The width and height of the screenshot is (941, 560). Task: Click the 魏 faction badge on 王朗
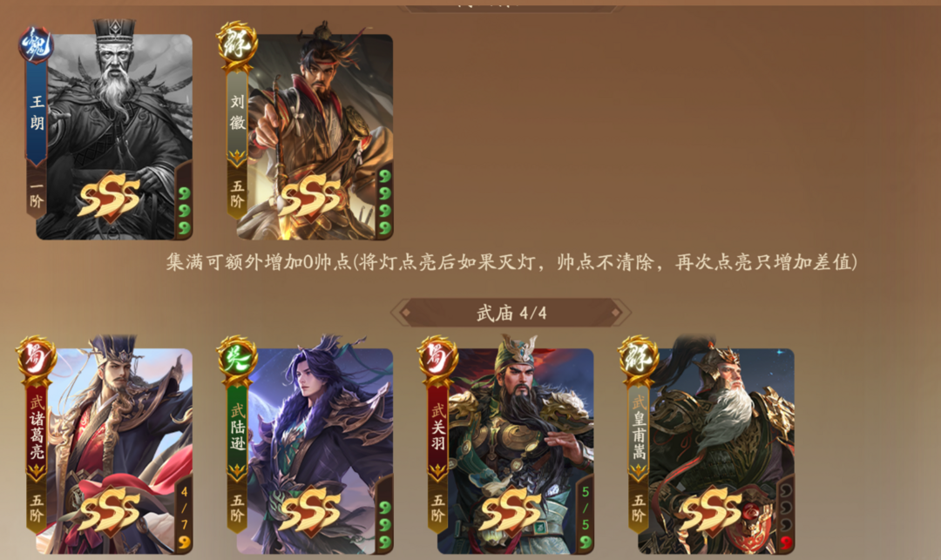tap(36, 45)
